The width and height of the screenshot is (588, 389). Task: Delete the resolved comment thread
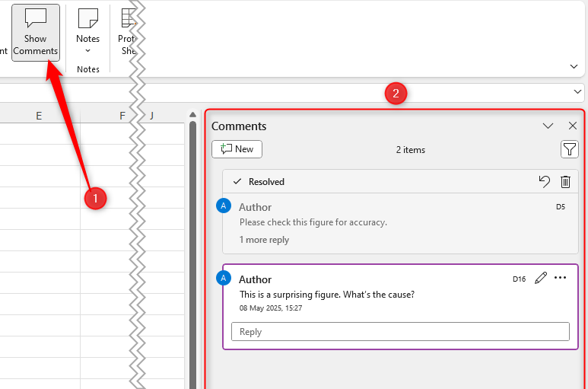(x=565, y=181)
